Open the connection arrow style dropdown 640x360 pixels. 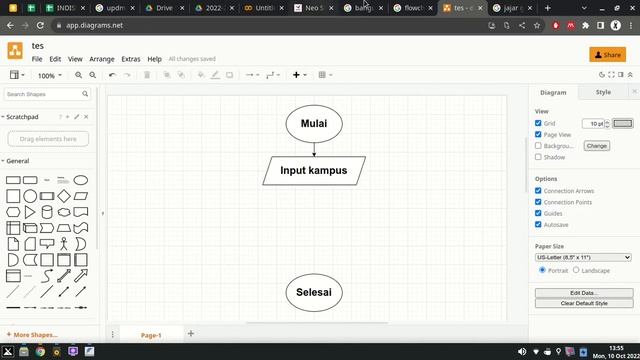point(252,75)
